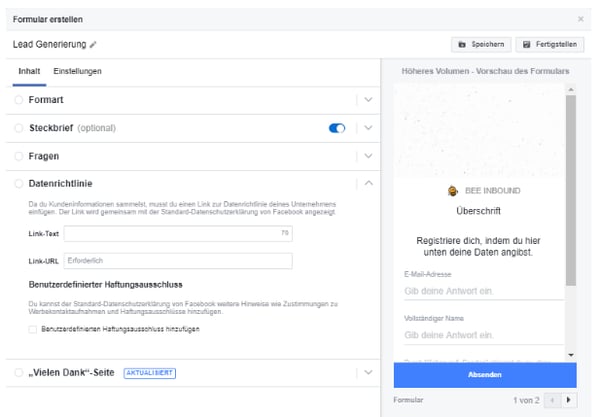This screenshot has width=600, height=417.
Task: Click the Fertigstellen button
Action: (x=549, y=45)
